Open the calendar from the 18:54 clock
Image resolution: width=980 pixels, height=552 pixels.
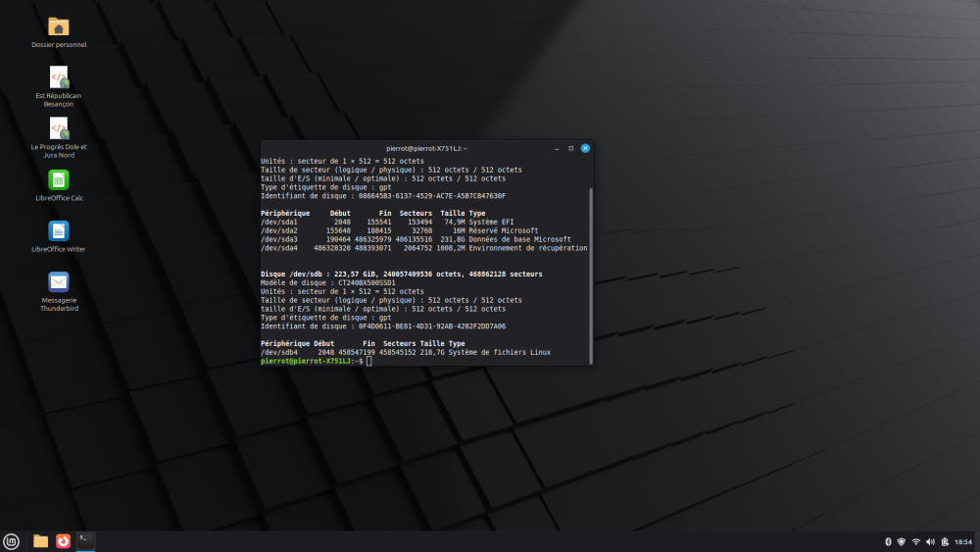click(963, 541)
